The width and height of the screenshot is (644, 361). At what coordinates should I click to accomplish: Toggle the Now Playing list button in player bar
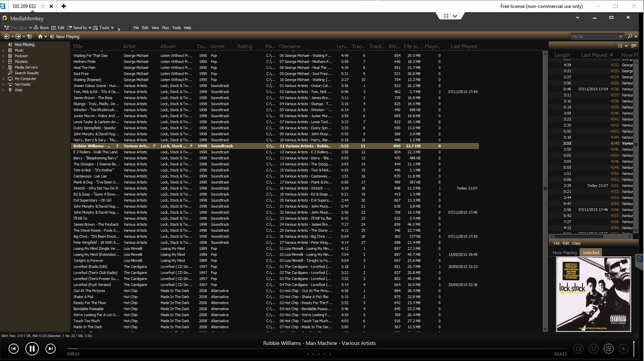click(x=608, y=349)
